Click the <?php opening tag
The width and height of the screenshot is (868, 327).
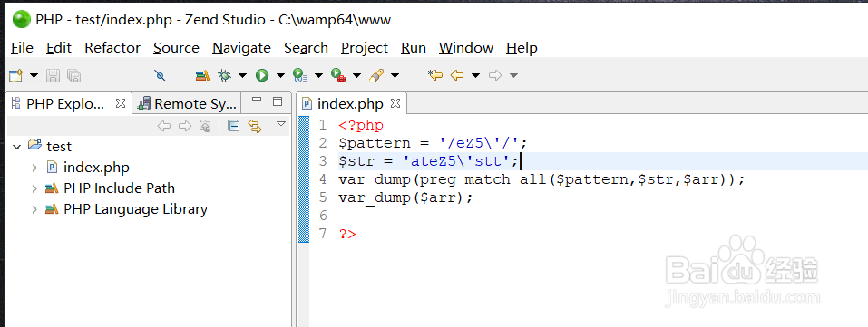point(361,126)
